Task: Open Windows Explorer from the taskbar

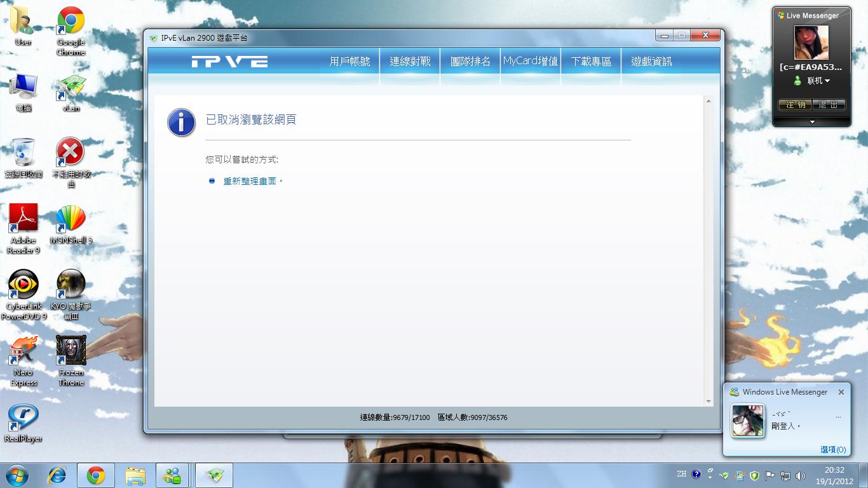Action: (x=135, y=475)
